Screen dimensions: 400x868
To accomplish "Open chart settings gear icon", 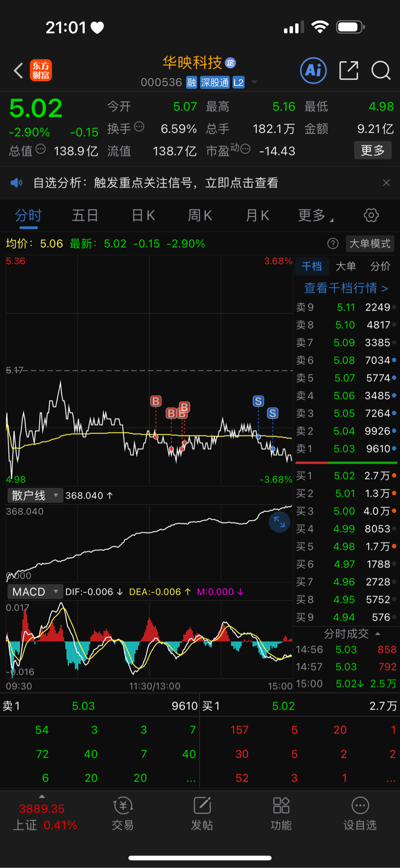I will pos(371,215).
